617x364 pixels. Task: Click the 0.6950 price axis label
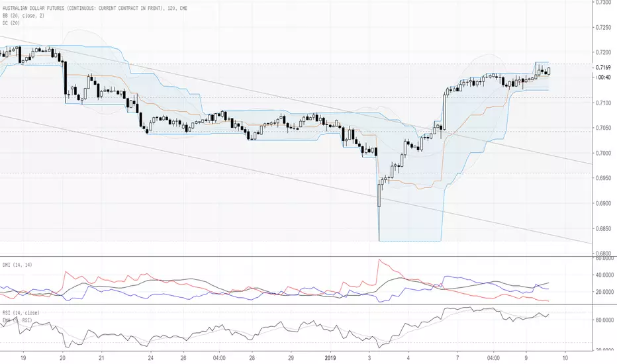pyautogui.click(x=604, y=178)
